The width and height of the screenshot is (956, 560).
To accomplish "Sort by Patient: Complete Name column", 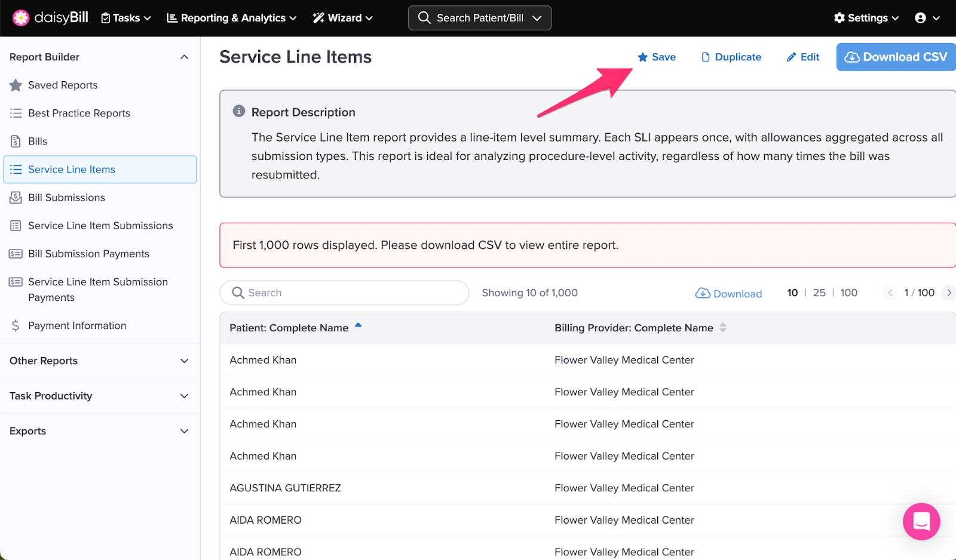I will [x=289, y=328].
